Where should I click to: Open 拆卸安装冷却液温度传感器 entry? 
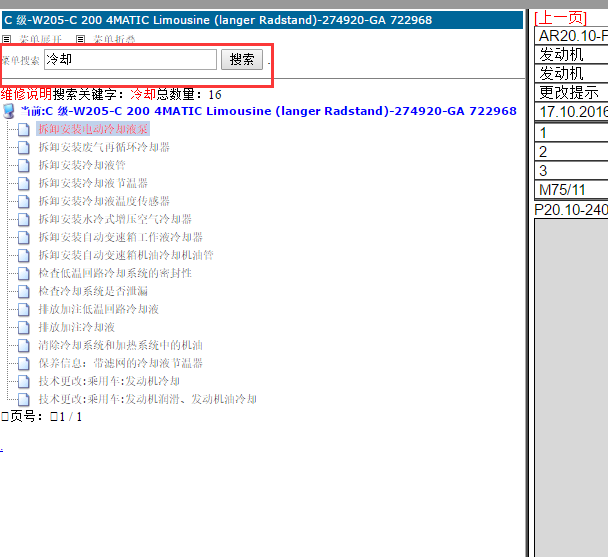click(x=104, y=201)
